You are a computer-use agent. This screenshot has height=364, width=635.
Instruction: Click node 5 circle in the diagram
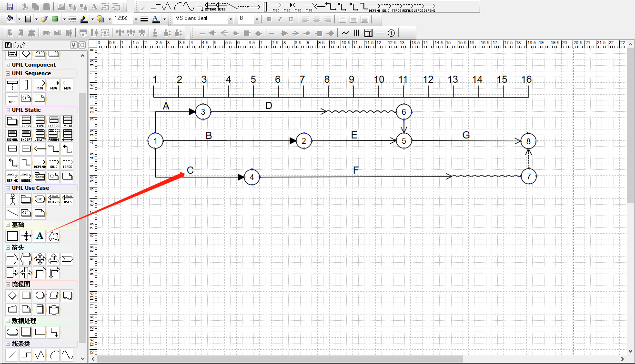(x=403, y=141)
